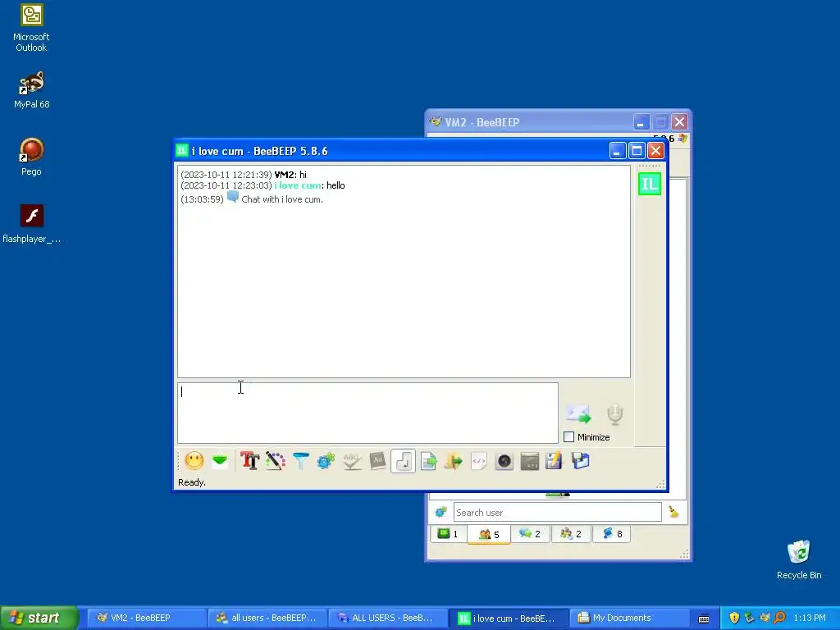Click the camera screenshot icon
Viewport: 840px width, 630px height.
[504, 461]
